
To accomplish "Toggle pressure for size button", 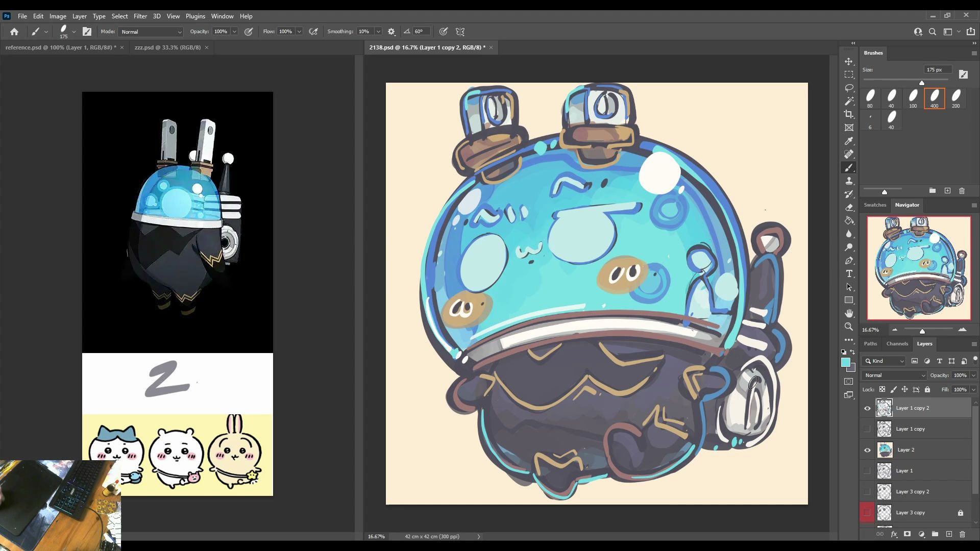I will (x=444, y=32).
